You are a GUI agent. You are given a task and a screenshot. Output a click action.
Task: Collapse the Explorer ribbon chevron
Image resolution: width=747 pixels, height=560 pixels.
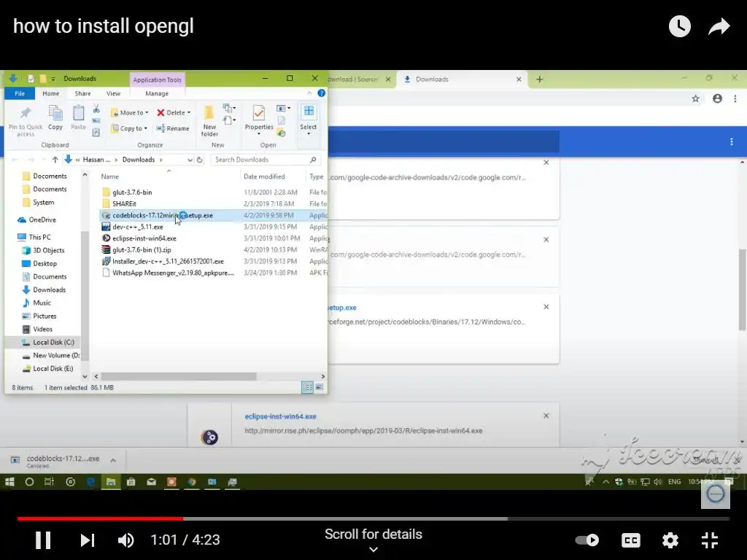pos(309,93)
